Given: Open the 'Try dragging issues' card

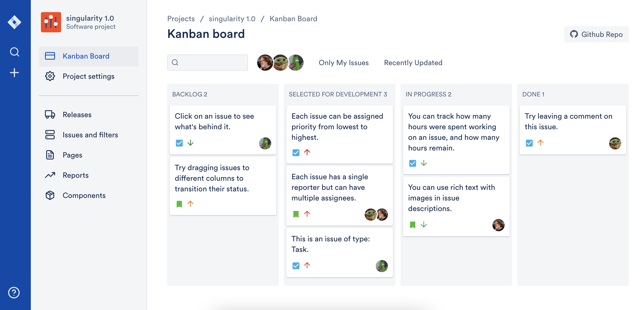Looking at the screenshot, I should tap(223, 186).
